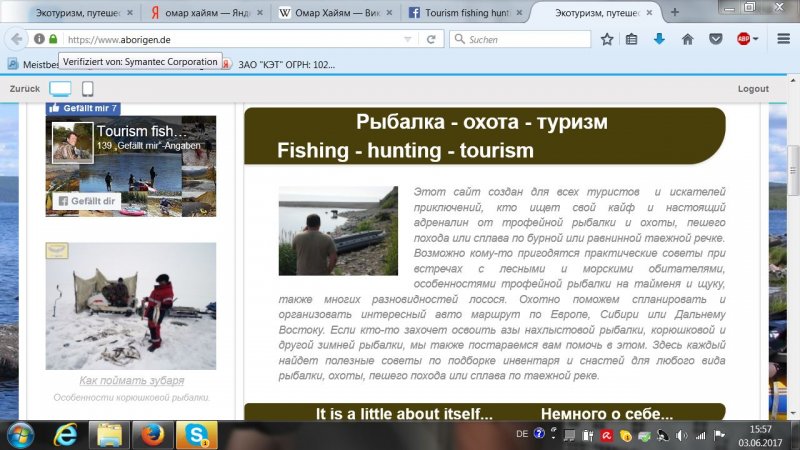
Task: Expand the address bar history dropdown
Action: [x=408, y=39]
